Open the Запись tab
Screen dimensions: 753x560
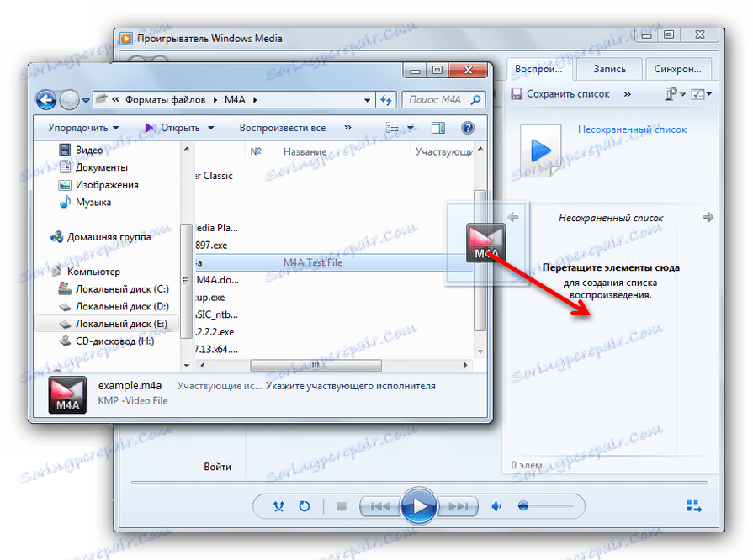608,69
